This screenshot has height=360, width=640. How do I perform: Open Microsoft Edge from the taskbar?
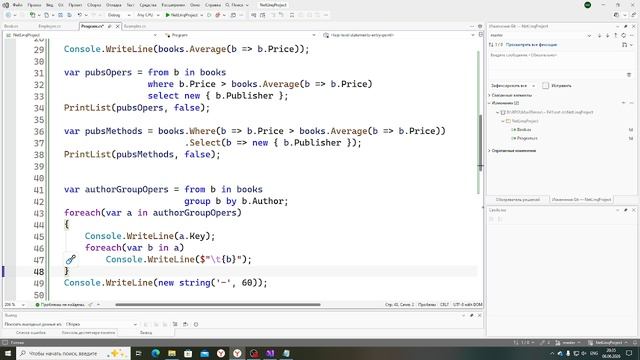pos(156,353)
